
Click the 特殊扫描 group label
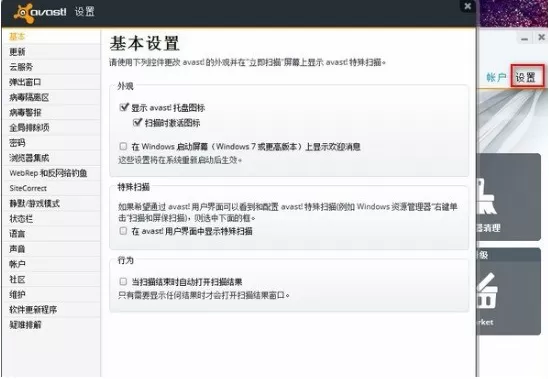[x=133, y=187]
